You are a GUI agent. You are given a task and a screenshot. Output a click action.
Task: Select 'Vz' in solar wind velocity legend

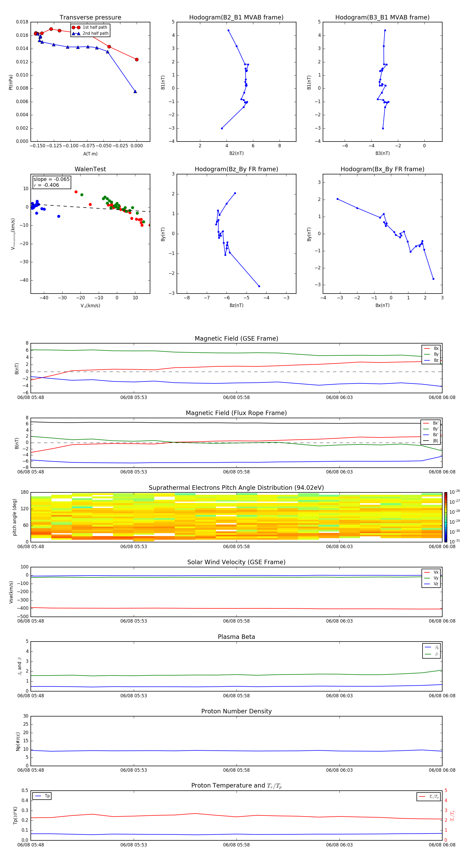click(431, 584)
